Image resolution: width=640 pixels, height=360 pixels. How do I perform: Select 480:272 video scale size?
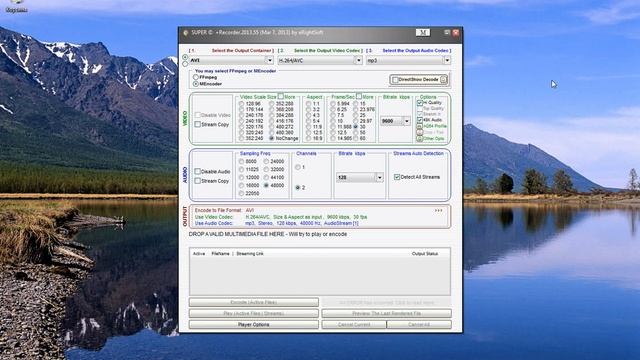tap(271, 127)
